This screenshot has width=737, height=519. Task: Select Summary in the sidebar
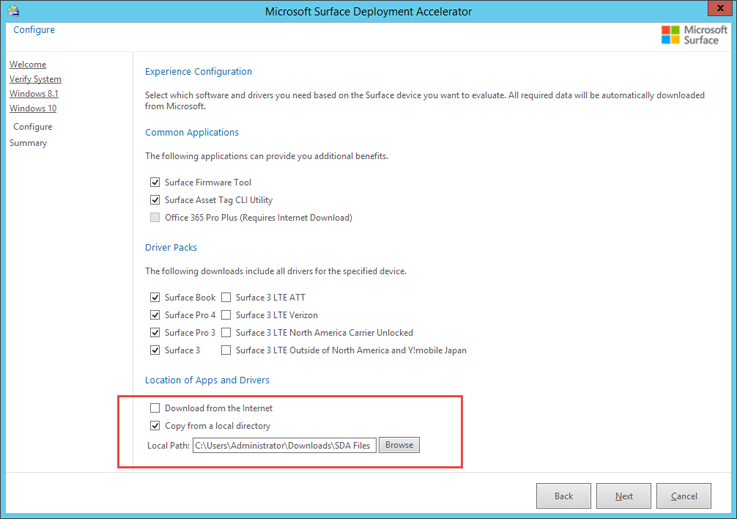tap(28, 143)
